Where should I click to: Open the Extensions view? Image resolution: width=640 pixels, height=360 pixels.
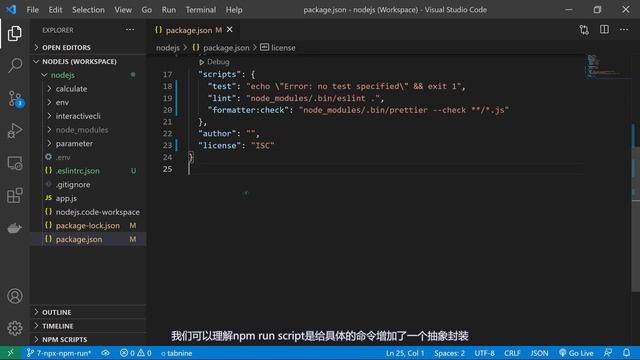(x=15, y=196)
